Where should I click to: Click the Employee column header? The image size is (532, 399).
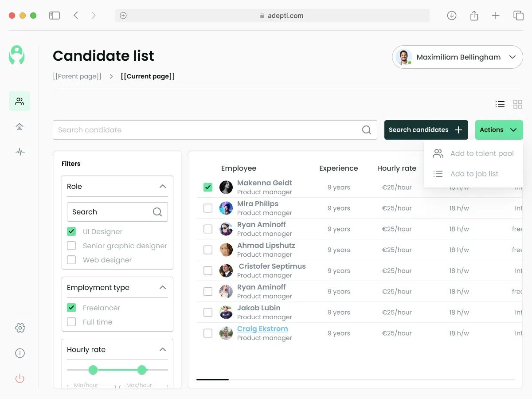pyautogui.click(x=239, y=168)
